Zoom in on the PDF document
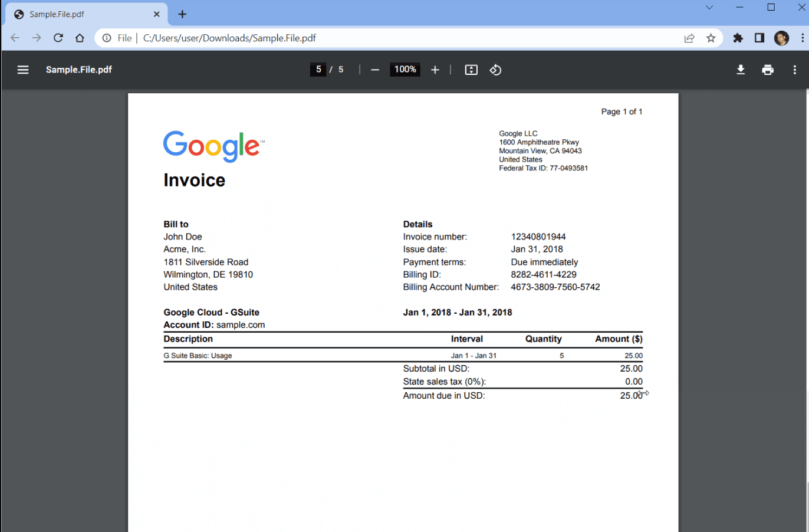 (435, 69)
